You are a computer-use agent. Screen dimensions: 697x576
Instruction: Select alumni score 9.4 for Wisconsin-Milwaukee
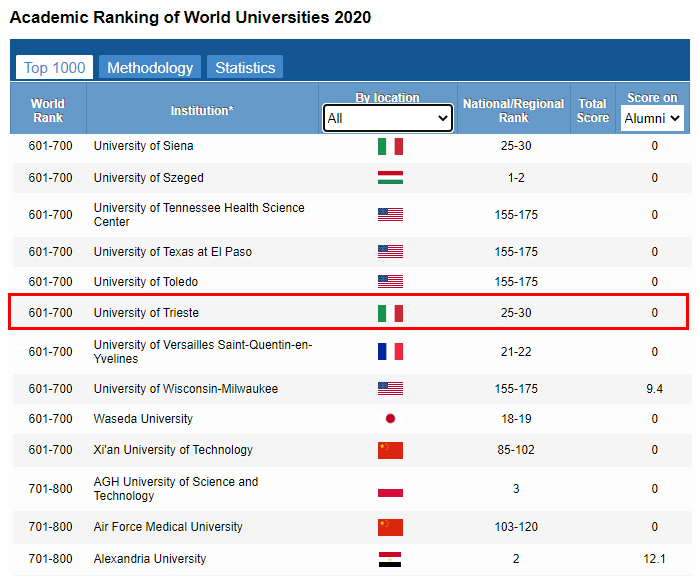654,389
